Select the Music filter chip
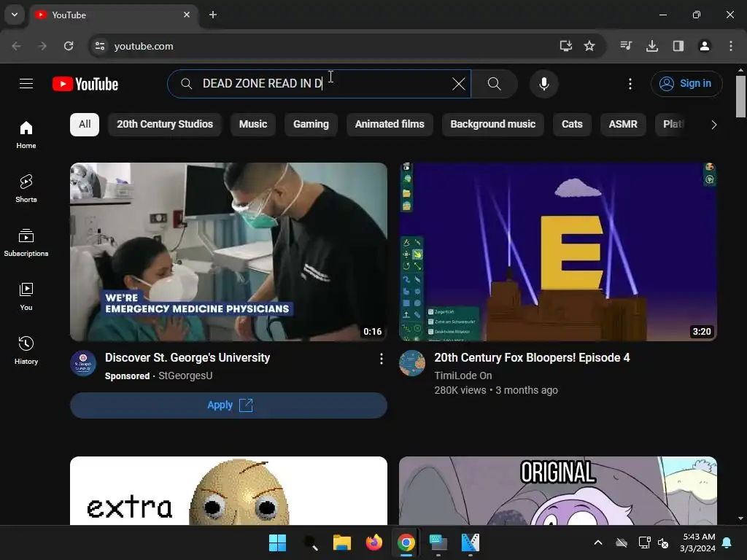Viewport: 747px width, 560px height. [x=253, y=124]
